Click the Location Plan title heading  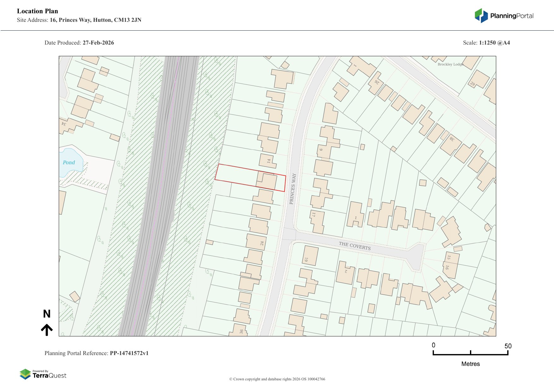[x=38, y=11]
